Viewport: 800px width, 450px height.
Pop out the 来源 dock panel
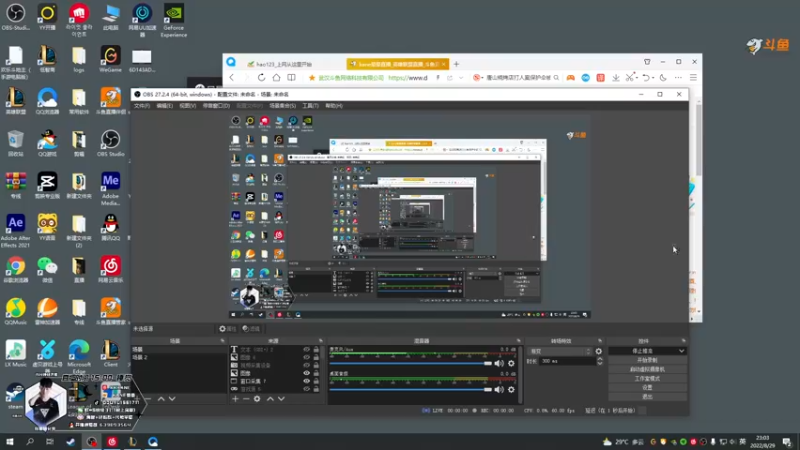(320, 340)
